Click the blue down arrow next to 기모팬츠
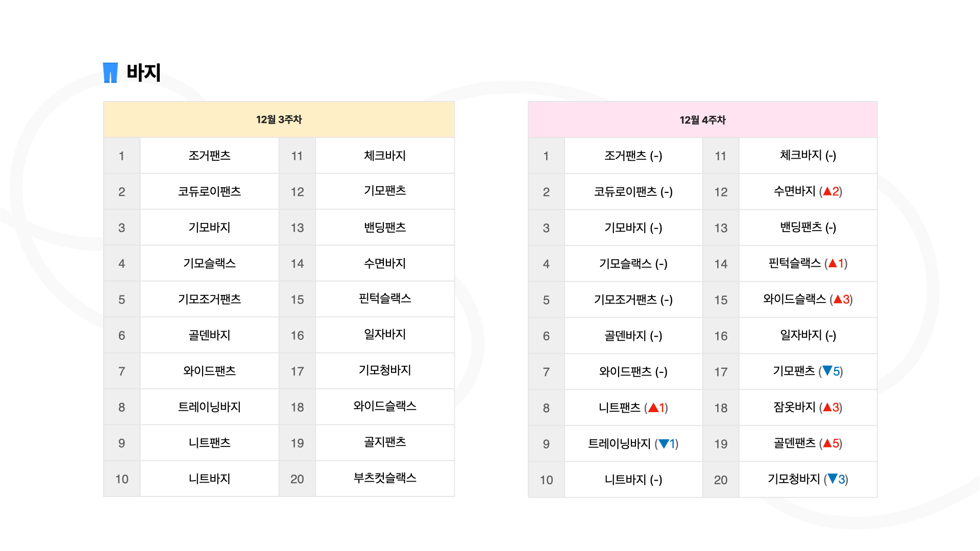The height and width of the screenshot is (551, 980). pos(827,371)
